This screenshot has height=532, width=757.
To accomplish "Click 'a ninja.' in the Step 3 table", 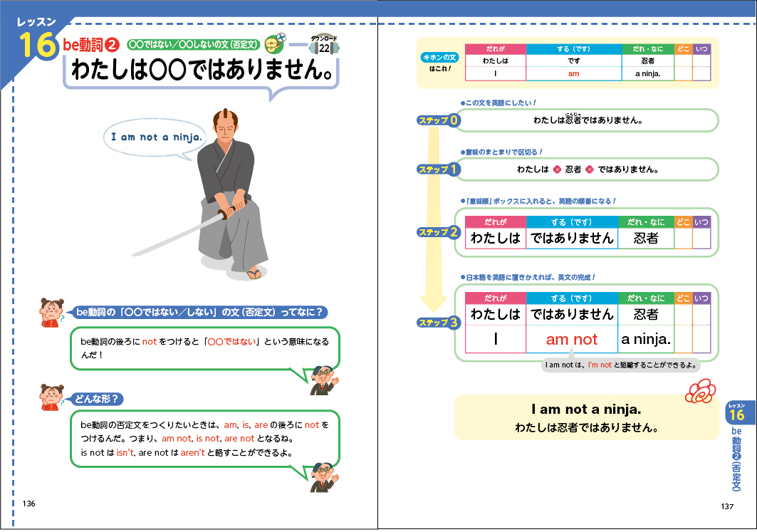I will (x=646, y=340).
